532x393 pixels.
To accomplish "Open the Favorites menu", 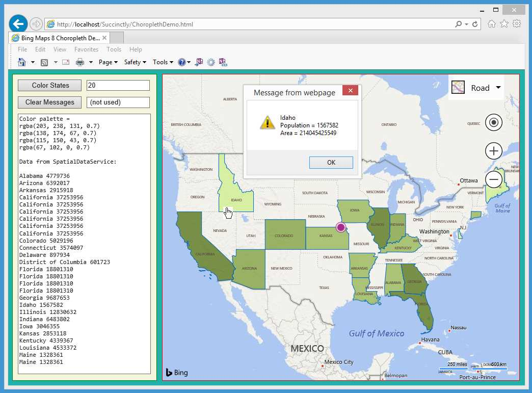I will click(x=86, y=49).
